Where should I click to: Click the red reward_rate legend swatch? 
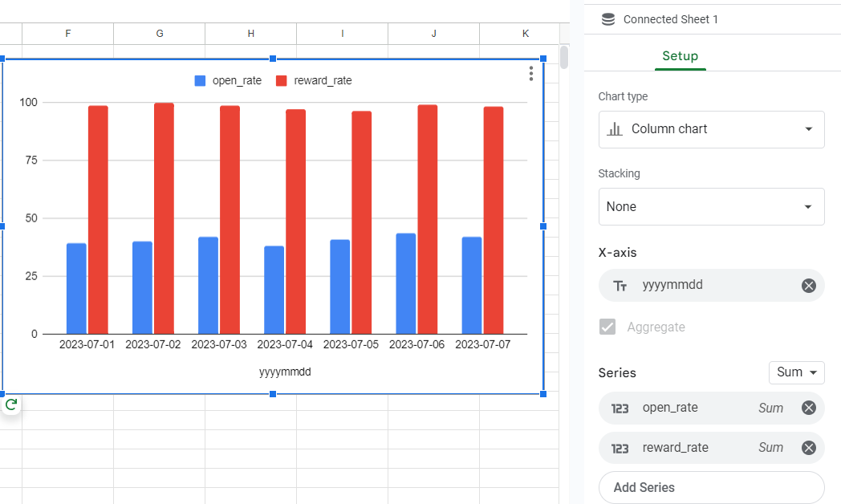point(281,81)
